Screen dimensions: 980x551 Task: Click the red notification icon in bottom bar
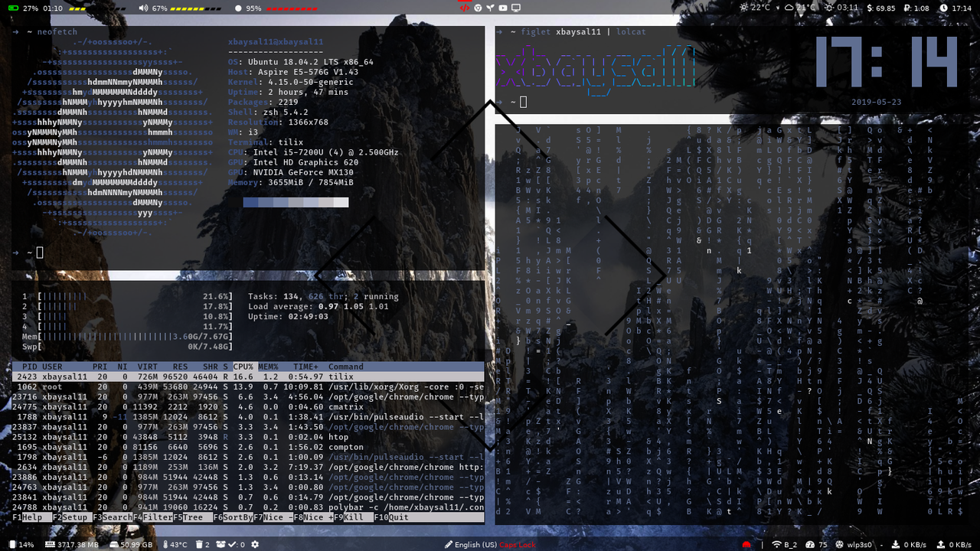pos(746,544)
